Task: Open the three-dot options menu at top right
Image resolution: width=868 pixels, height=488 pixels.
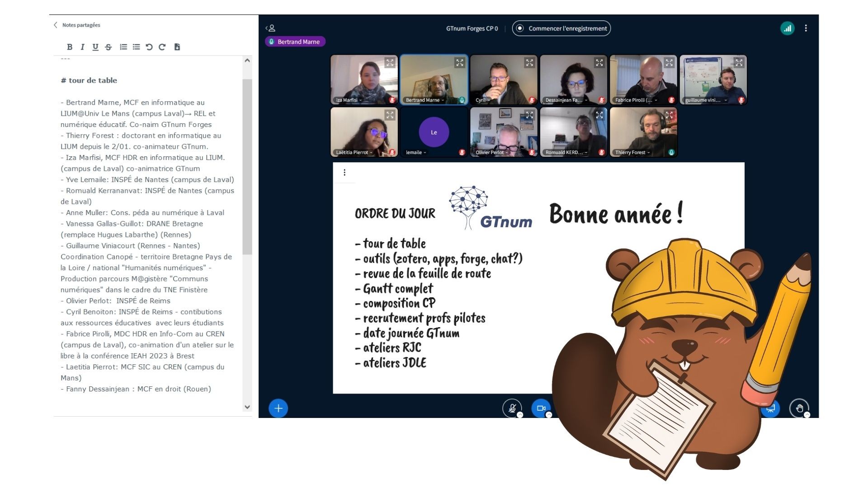Action: click(x=806, y=28)
